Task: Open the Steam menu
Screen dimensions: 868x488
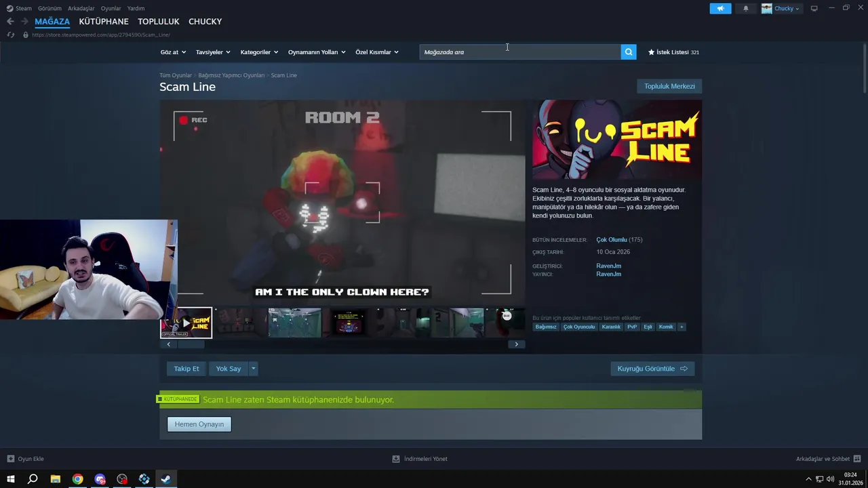Action: tap(20, 8)
